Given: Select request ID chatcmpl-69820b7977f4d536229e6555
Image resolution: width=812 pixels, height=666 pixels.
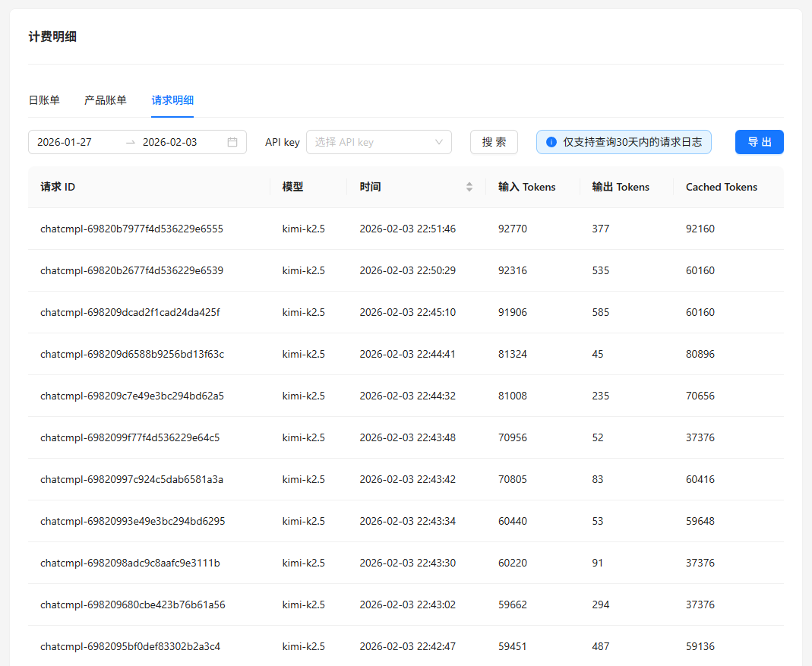Looking at the screenshot, I should [x=131, y=229].
